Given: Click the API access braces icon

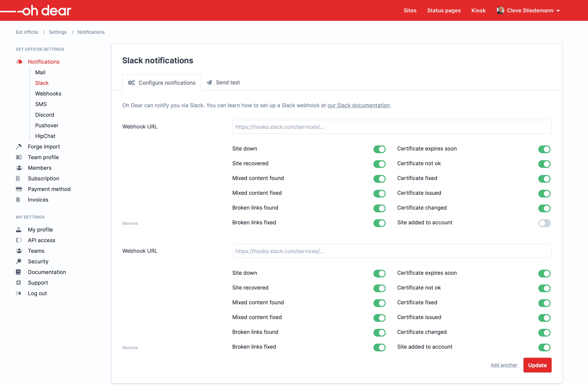Looking at the screenshot, I should tap(19, 240).
